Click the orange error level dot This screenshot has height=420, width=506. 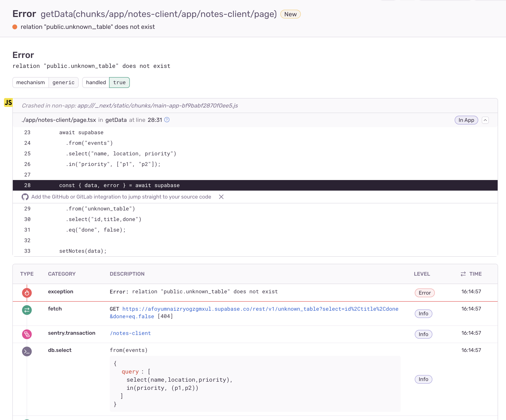pyautogui.click(x=15, y=27)
